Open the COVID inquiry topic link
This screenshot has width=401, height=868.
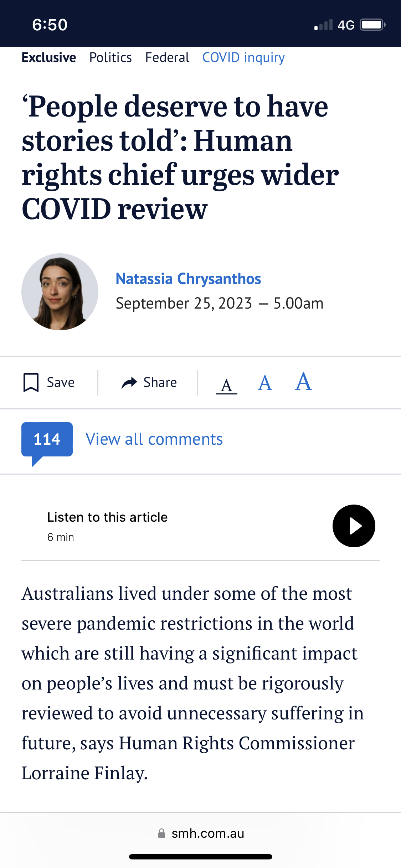[243, 58]
